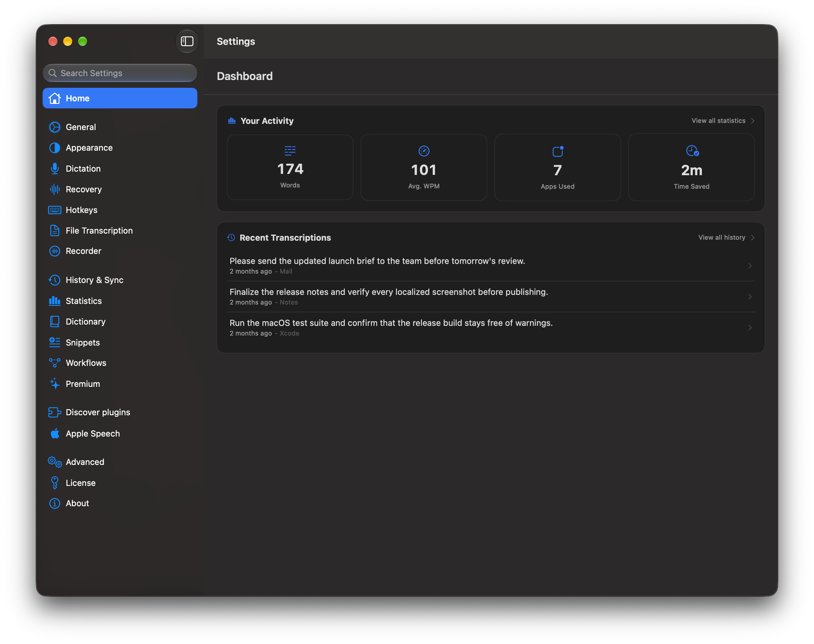Open the release notes transcription text
This screenshot has height=644, width=814.
[389, 292]
